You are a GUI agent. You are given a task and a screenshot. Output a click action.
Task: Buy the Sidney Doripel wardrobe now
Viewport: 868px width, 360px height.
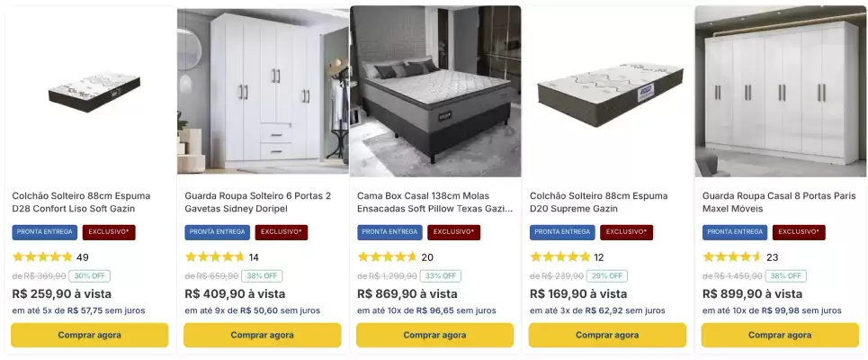263,335
